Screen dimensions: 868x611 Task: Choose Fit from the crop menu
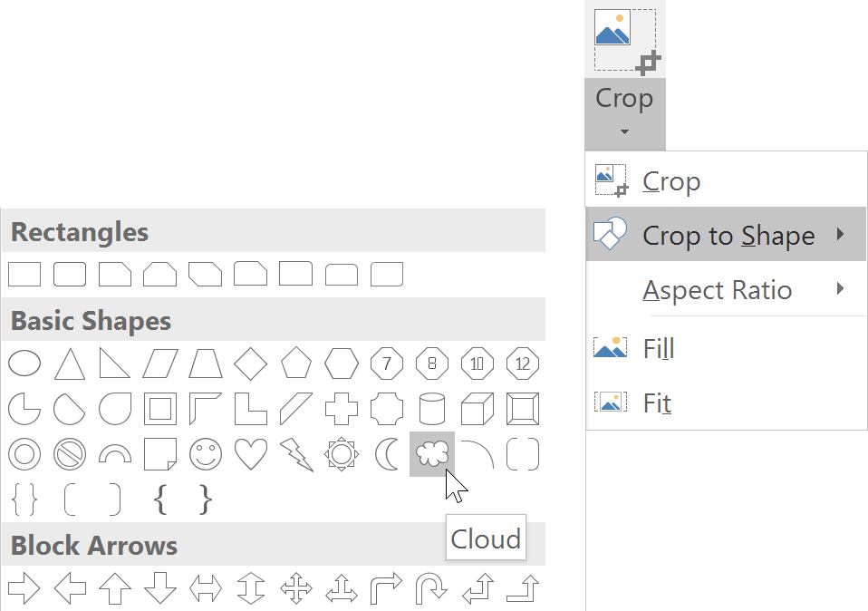click(656, 402)
